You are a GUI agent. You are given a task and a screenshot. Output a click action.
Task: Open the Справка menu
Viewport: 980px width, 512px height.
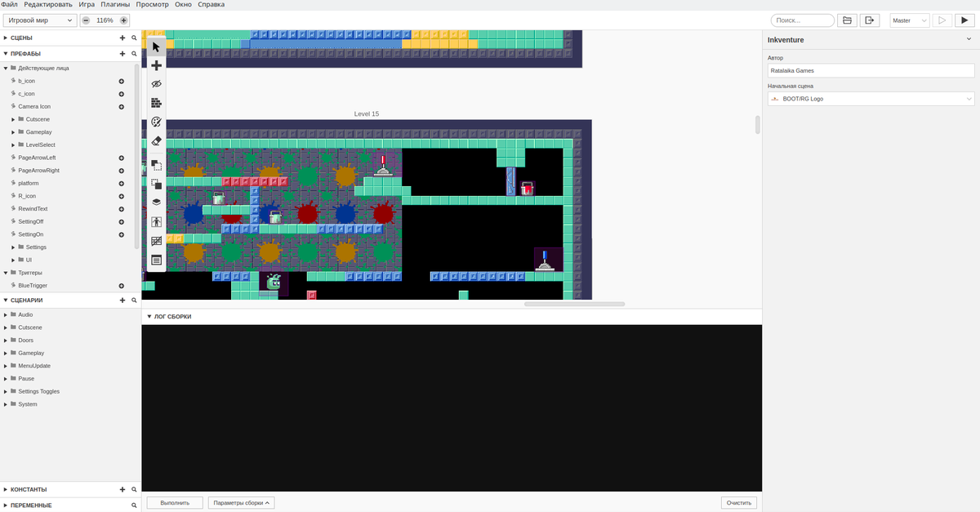tap(211, 4)
